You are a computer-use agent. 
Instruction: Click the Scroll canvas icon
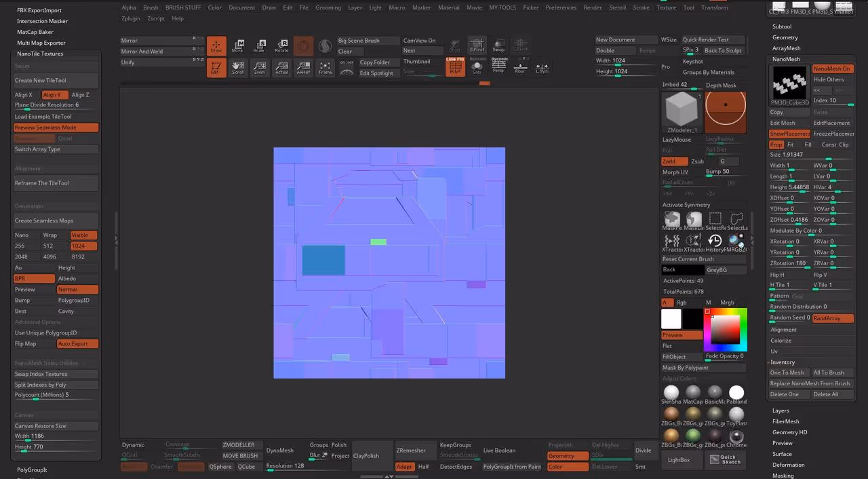coord(237,67)
